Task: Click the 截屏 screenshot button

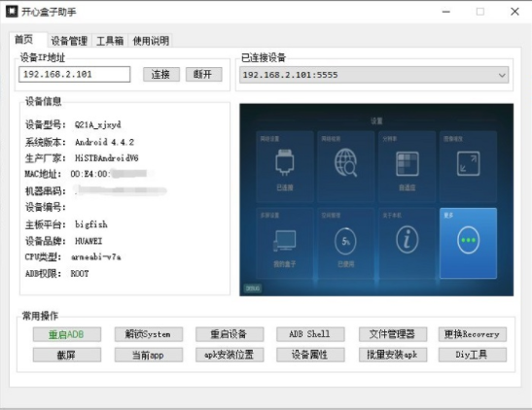Action: [67, 355]
